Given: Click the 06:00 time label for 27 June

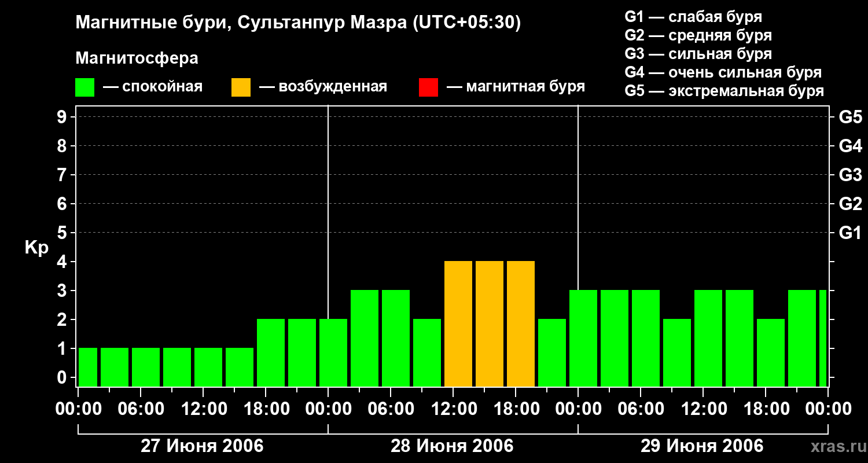Looking at the screenshot, I should coord(141,409).
